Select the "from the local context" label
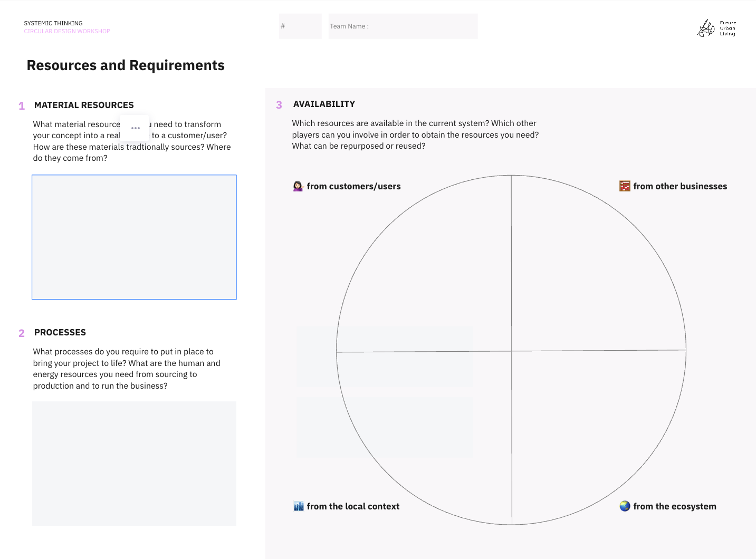Viewport: 756px width, 559px height. 353,506
